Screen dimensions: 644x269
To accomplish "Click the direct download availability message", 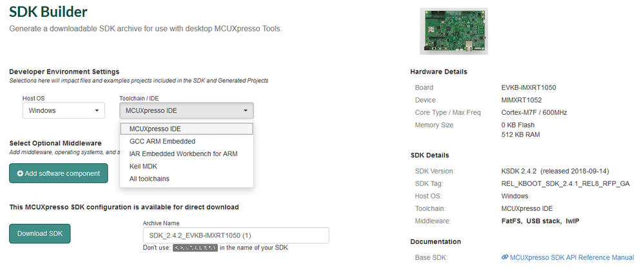I will coord(124,207).
